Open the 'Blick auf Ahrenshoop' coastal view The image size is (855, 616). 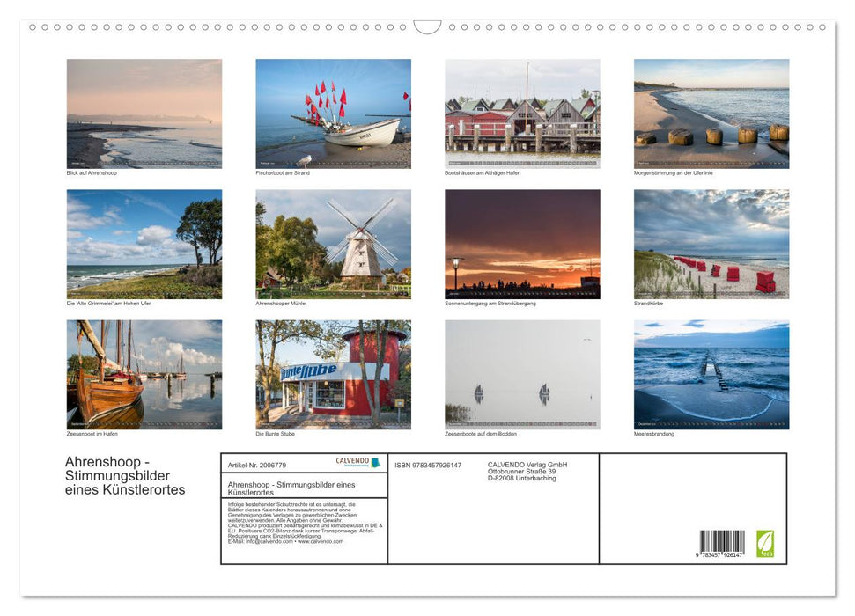pyautogui.click(x=144, y=113)
